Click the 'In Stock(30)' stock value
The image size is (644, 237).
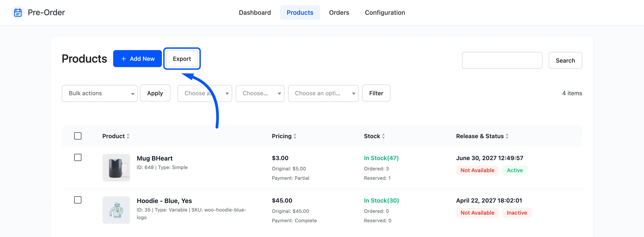tap(381, 201)
